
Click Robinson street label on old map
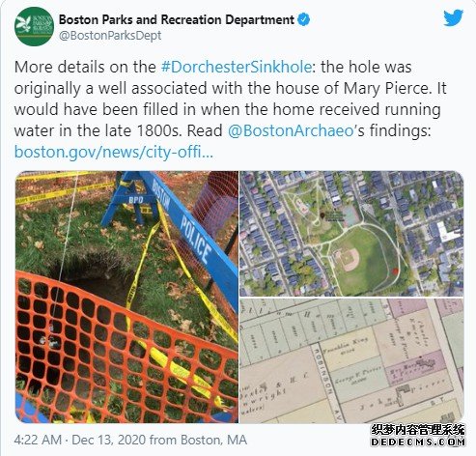point(322,371)
